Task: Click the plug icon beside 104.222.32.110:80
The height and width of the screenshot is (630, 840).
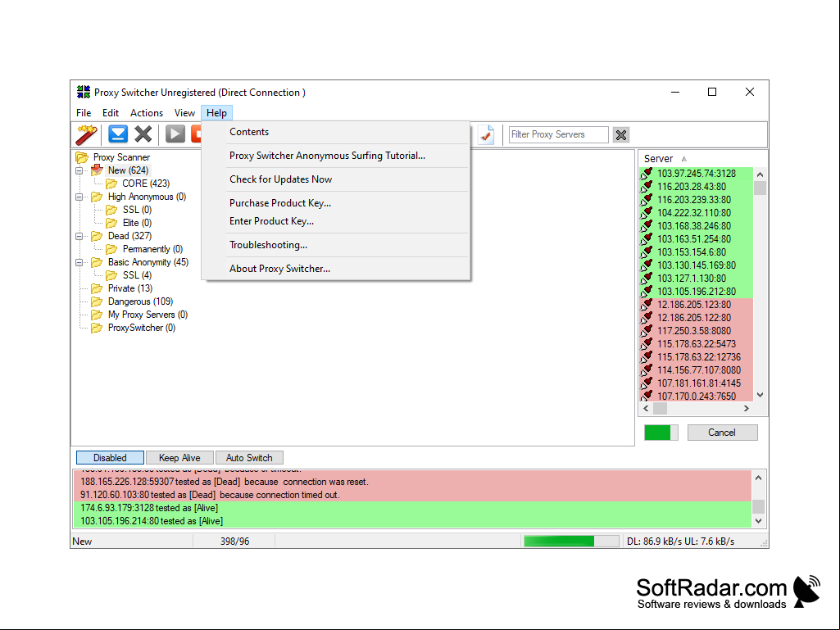Action: (x=647, y=213)
